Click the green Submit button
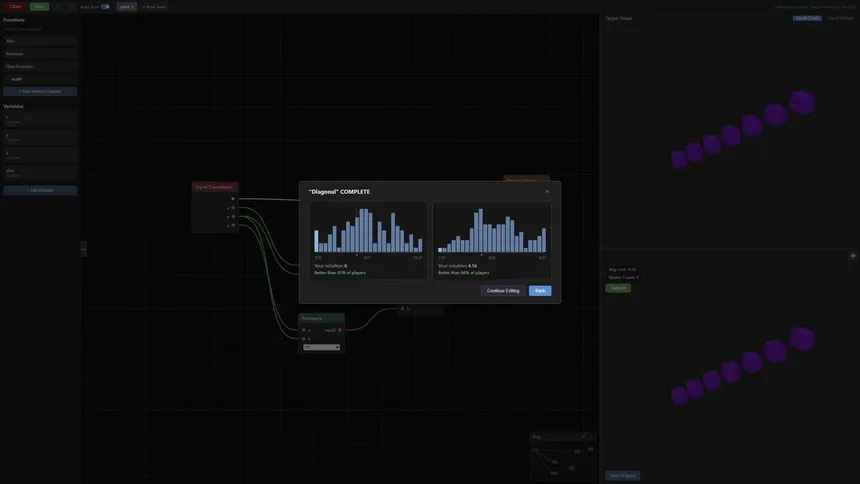Viewport: 860px width, 484px height. (x=618, y=288)
